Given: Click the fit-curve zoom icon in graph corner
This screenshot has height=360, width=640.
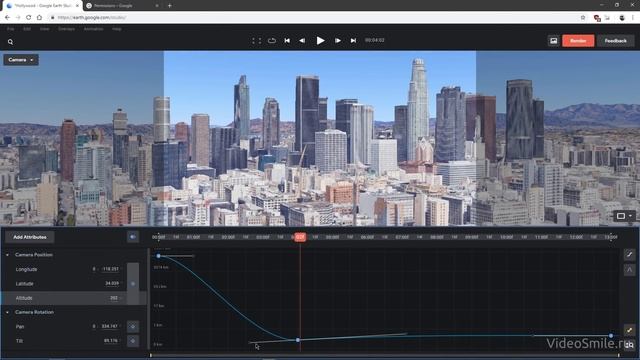Looking at the screenshot, I should pos(629,345).
